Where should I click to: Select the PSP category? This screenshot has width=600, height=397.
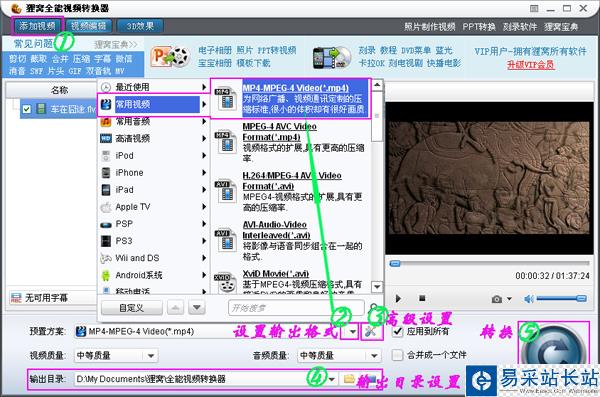click(x=153, y=224)
